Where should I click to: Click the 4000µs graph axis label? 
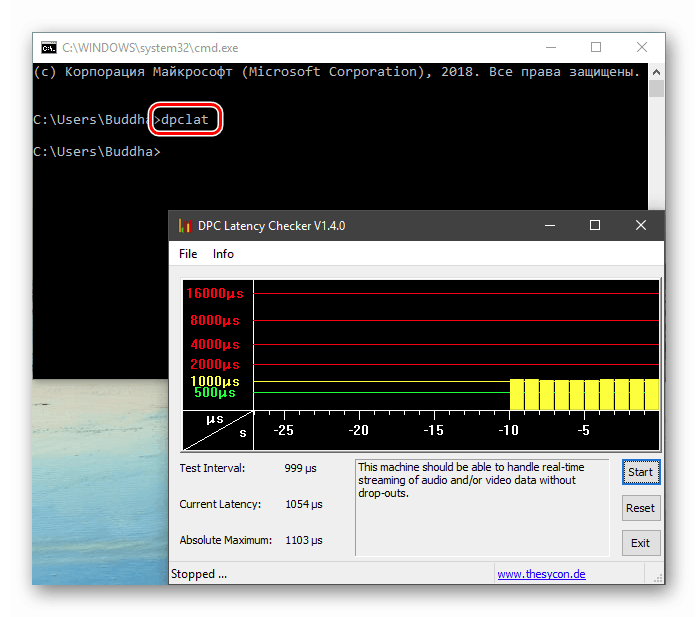215,345
